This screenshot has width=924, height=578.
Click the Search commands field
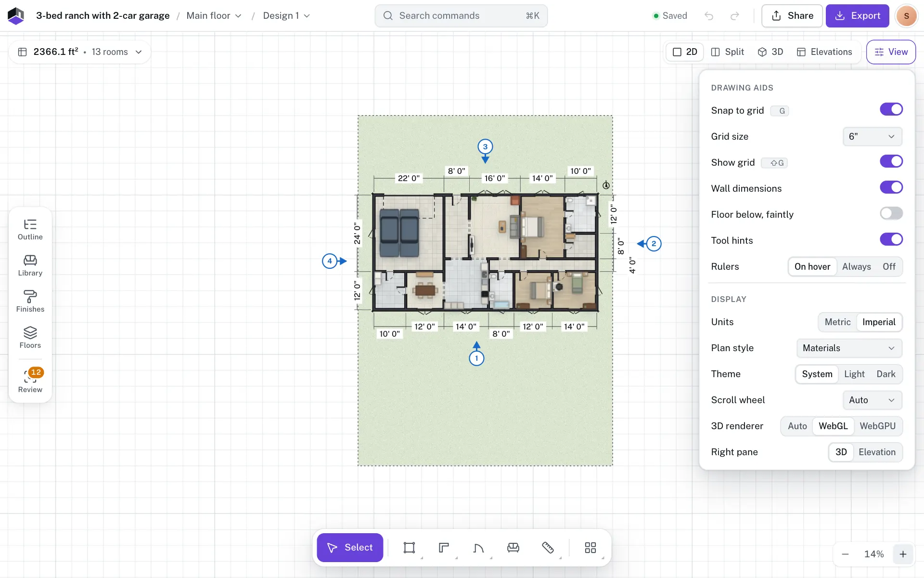coord(461,16)
